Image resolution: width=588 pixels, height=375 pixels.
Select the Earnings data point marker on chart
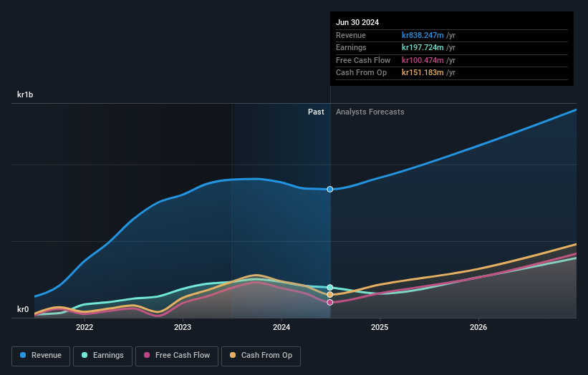click(x=330, y=288)
